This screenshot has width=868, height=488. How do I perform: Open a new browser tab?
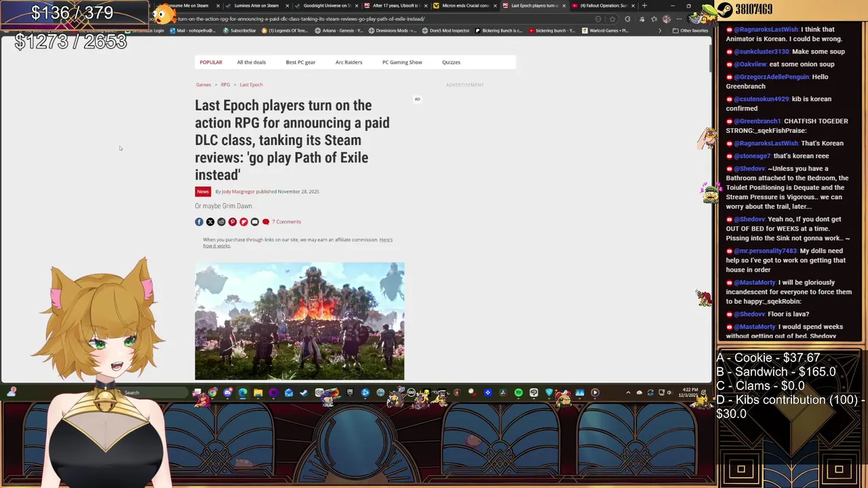644,5
